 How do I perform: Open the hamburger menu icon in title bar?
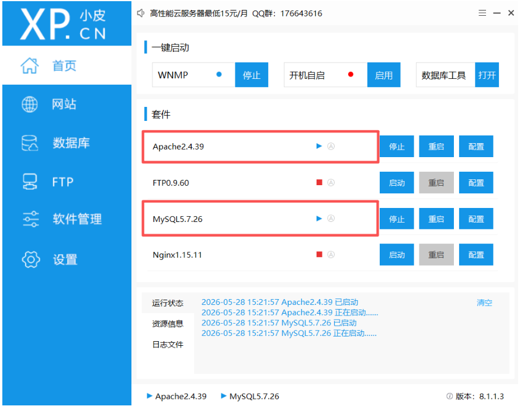[482, 13]
